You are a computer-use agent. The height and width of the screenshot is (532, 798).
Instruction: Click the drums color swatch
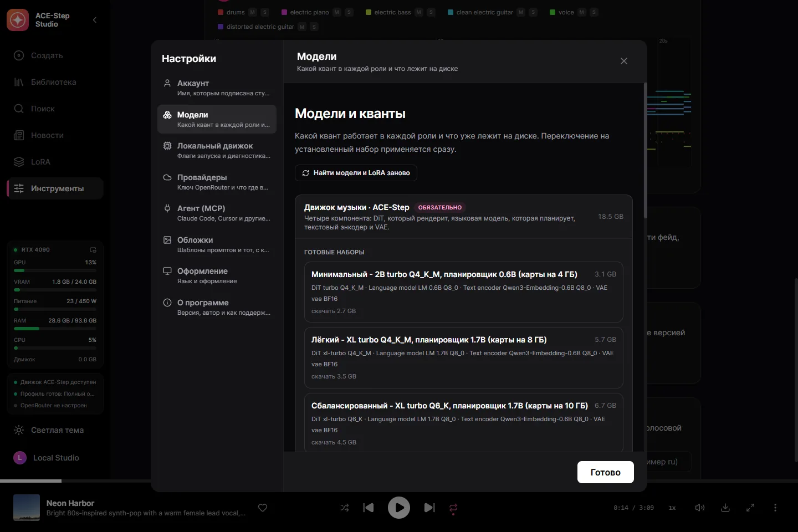click(x=221, y=12)
